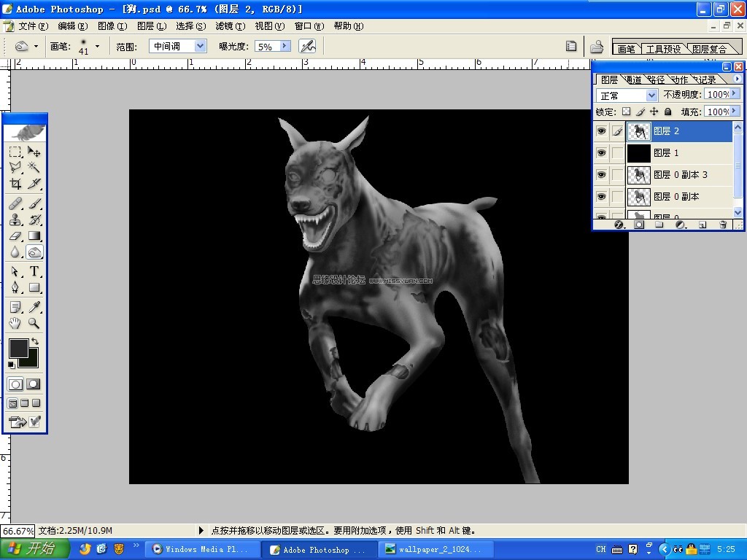Open the blend mode 正常 dropdown
This screenshot has height=560, width=747.
click(627, 96)
